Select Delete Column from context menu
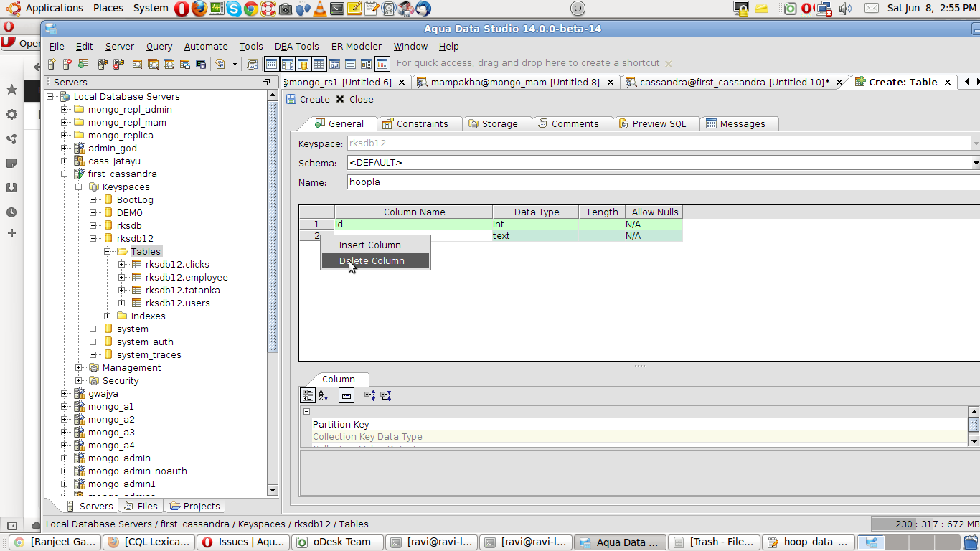This screenshot has width=980, height=551. pyautogui.click(x=375, y=260)
